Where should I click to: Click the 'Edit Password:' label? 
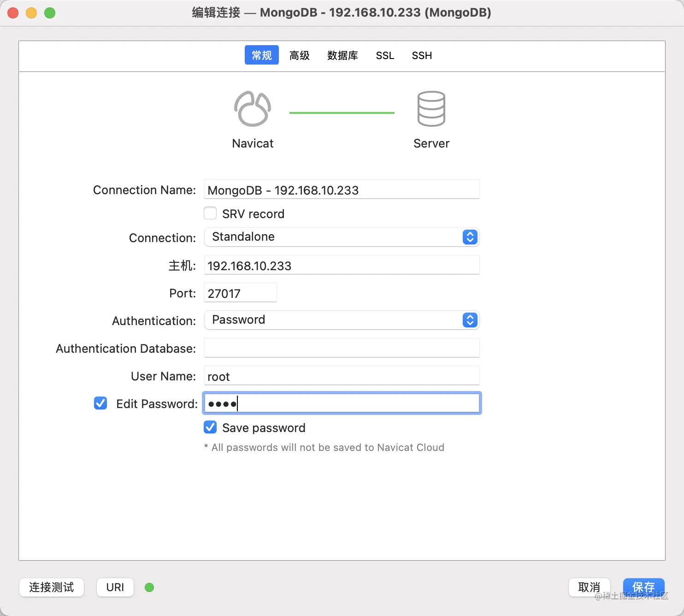pos(157,404)
